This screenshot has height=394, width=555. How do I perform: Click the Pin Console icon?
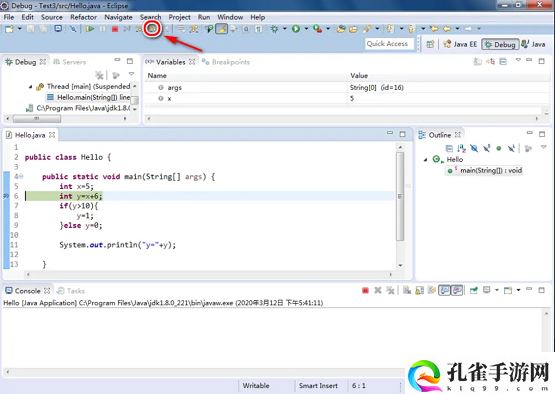pos(474,291)
